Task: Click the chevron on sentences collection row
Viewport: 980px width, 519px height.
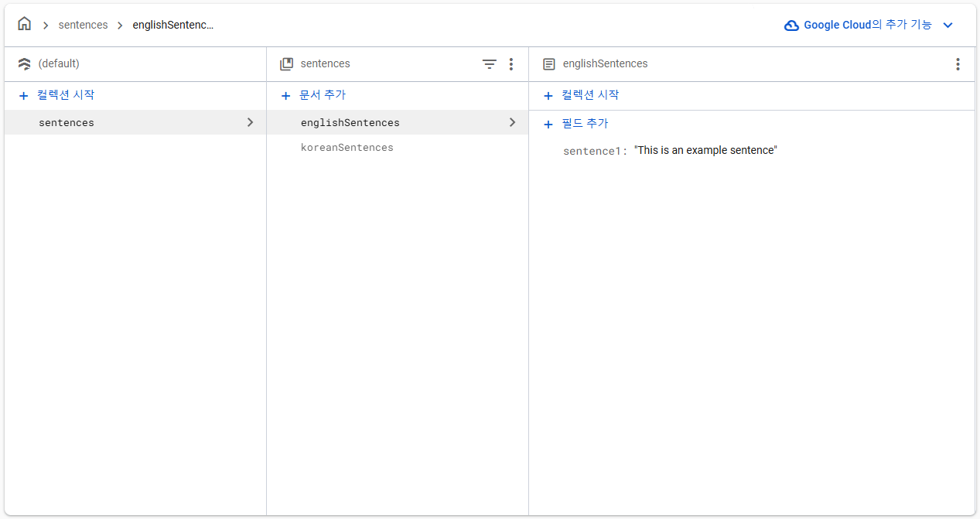Action: tap(250, 122)
